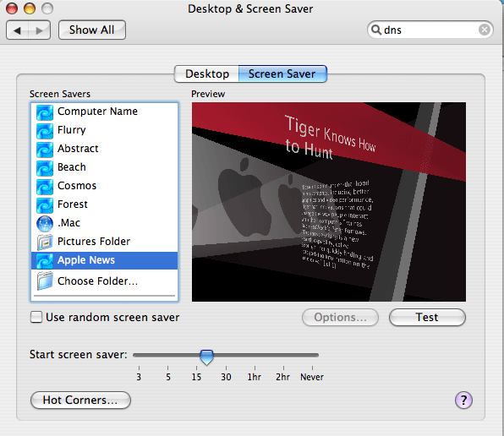The width and height of the screenshot is (504, 436).
Task: Click the 30 label under the slider
Action: click(x=226, y=377)
